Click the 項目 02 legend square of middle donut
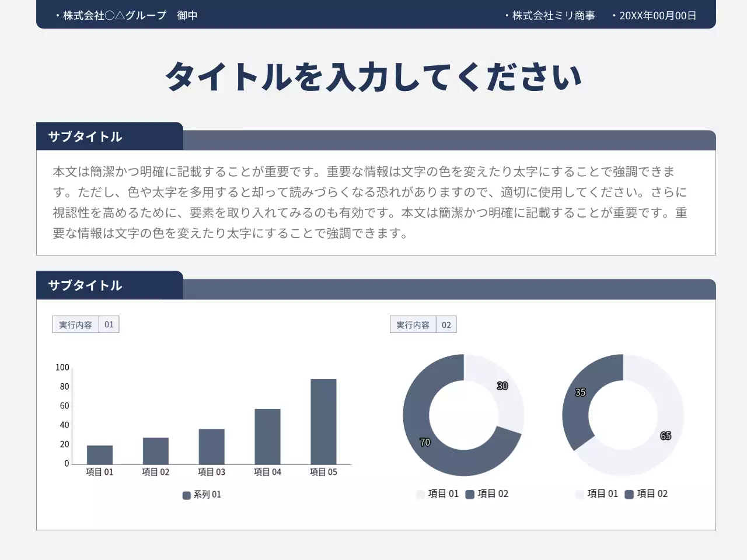 click(x=470, y=494)
